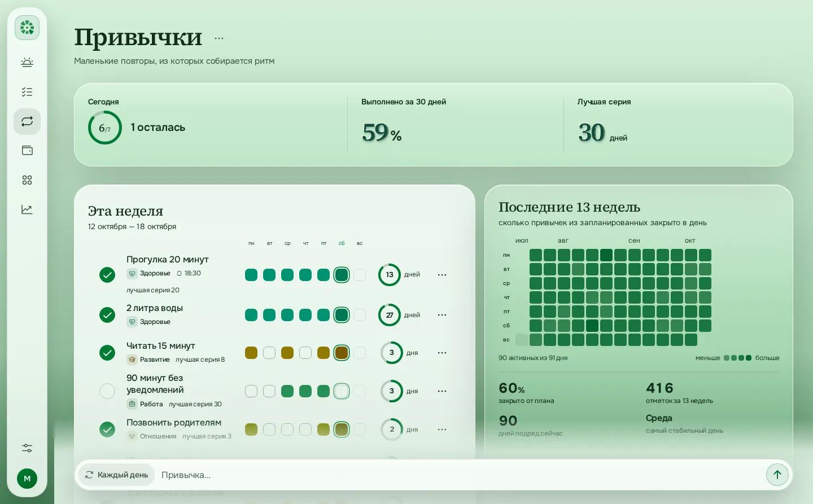Uncheck the 2 литра воды habit
Viewport: 813px width, 504px height.
[107, 315]
